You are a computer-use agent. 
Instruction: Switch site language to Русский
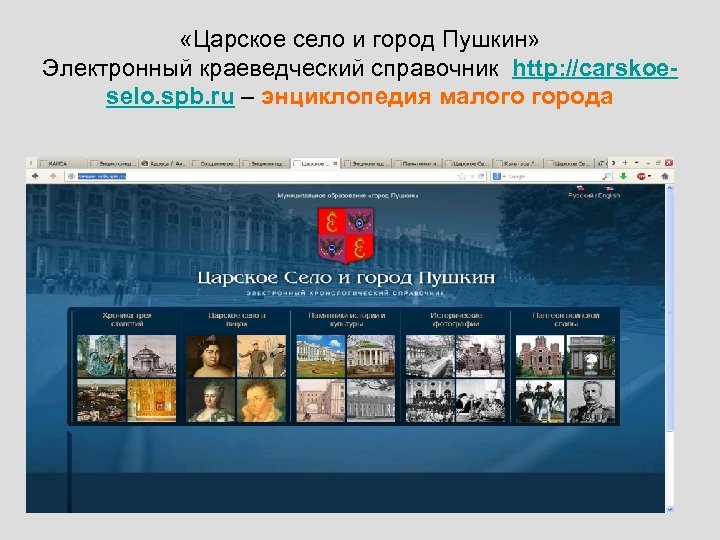point(580,195)
